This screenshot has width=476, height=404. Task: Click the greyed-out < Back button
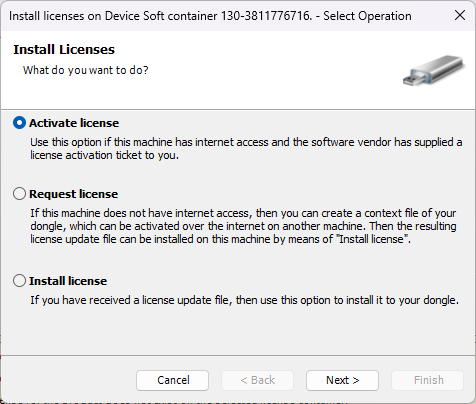point(258,380)
